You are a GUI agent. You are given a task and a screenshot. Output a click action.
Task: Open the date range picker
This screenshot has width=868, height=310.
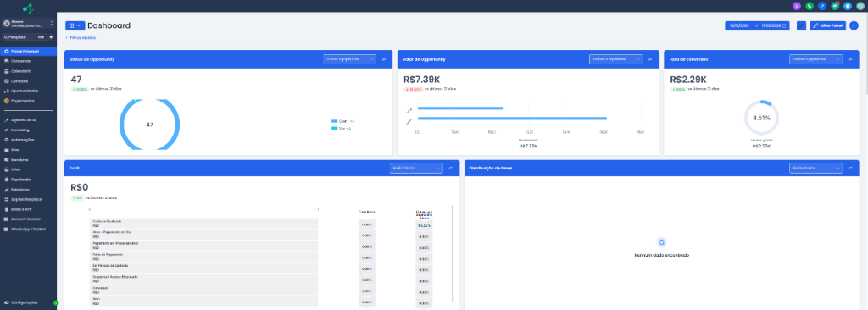[757, 25]
